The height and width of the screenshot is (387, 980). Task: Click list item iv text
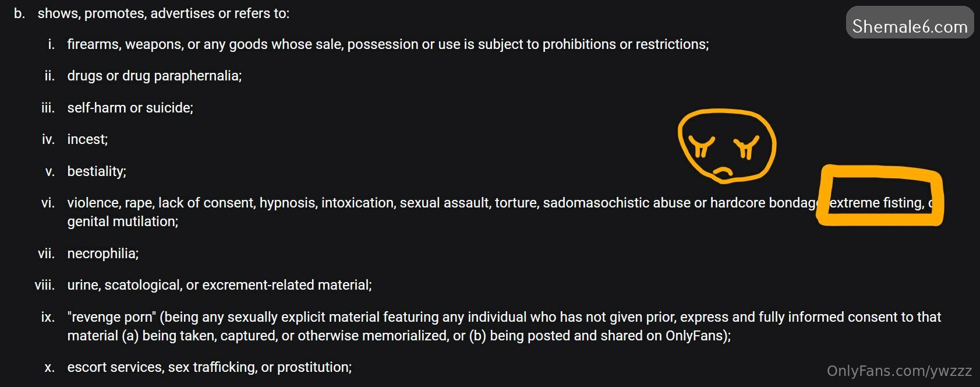tap(87, 139)
